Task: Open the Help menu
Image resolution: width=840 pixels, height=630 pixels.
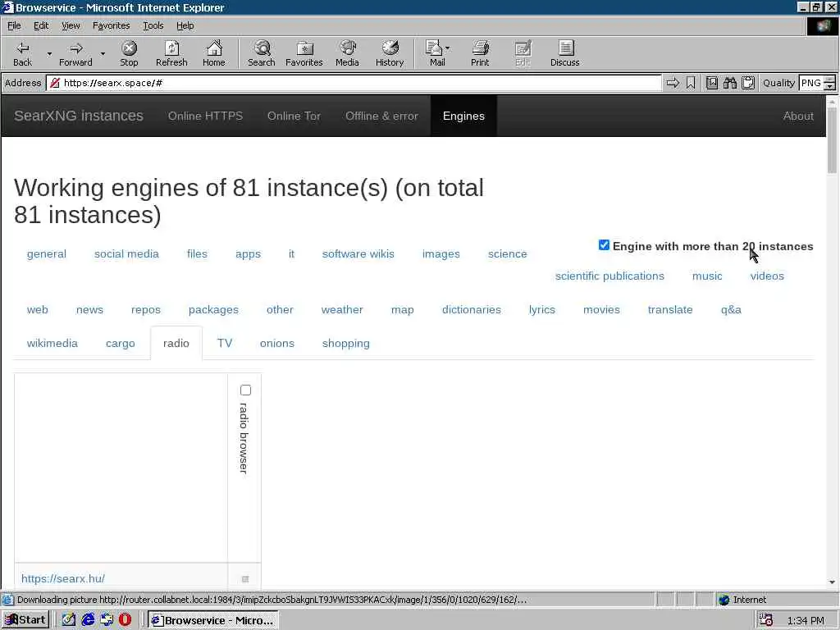Action: point(185,25)
